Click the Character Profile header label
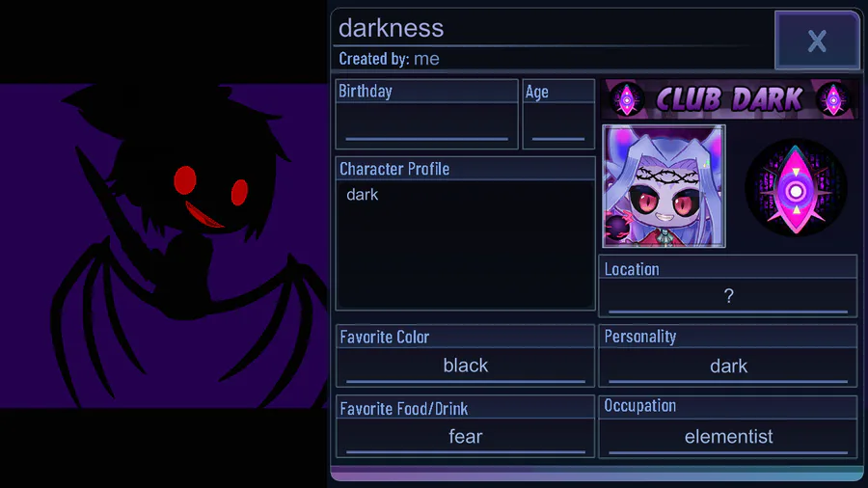Screen dimensions: 868x488 [x=394, y=169]
